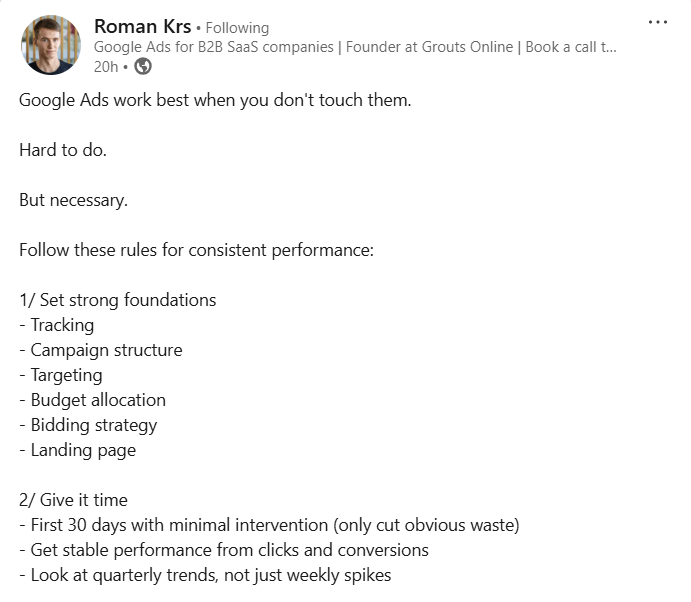Click the "But necessary." line
This screenshot has width=691, height=602.
[73, 200]
